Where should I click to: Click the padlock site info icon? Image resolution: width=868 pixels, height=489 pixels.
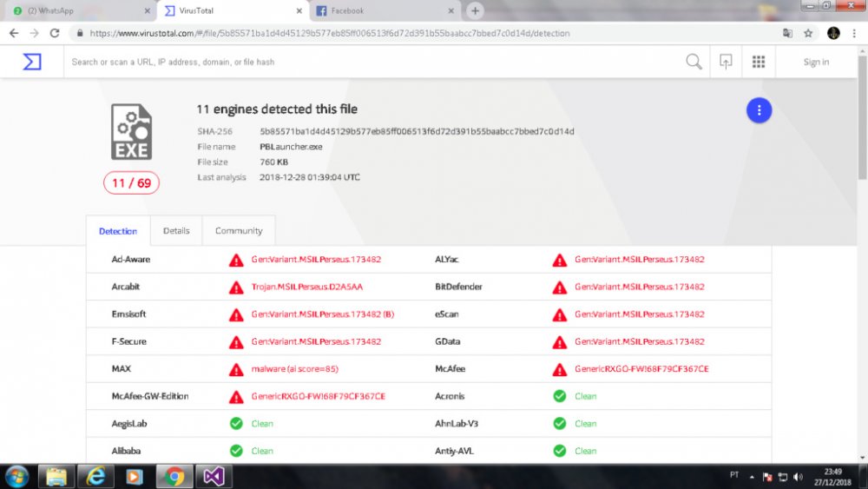pyautogui.click(x=80, y=33)
